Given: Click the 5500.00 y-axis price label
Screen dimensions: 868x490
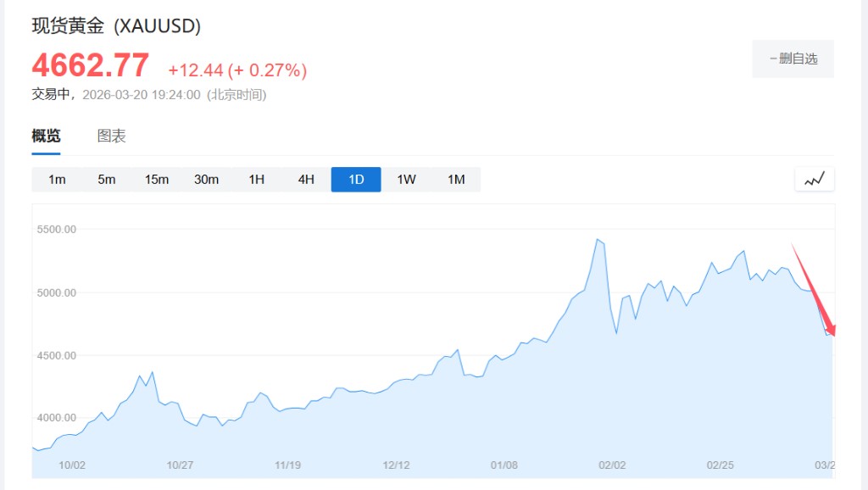Looking at the screenshot, I should [57, 229].
